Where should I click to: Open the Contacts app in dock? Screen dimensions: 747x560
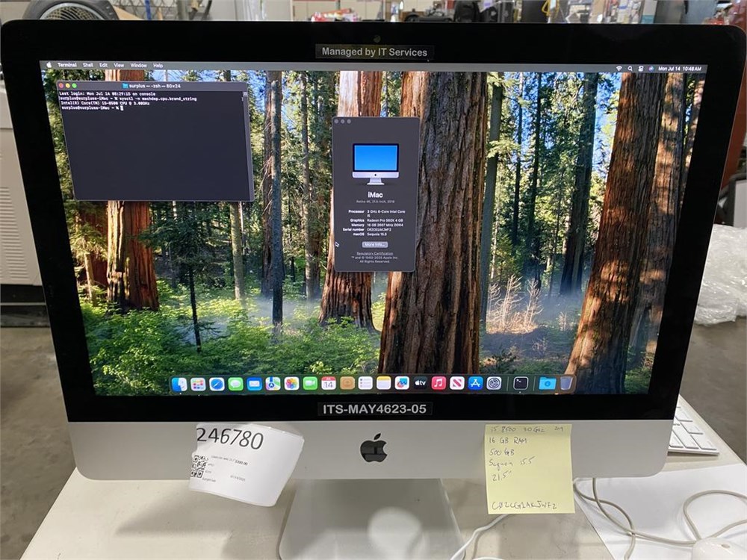pyautogui.click(x=347, y=384)
